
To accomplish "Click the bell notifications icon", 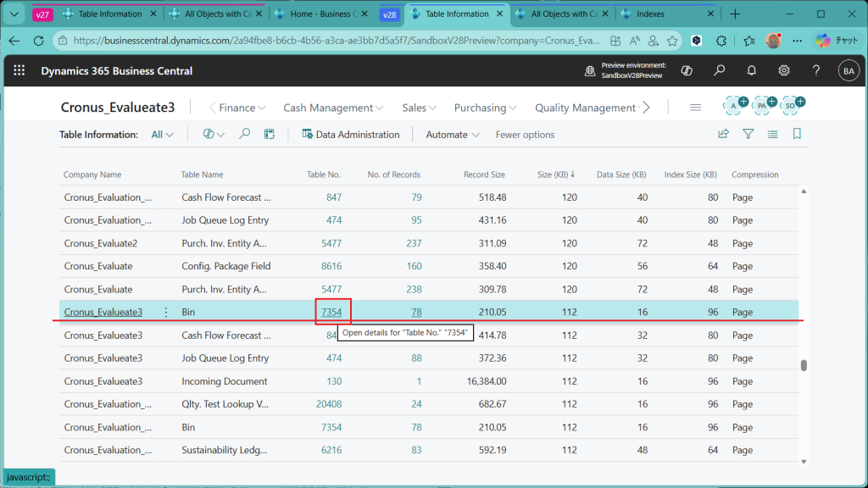I will [x=751, y=71].
